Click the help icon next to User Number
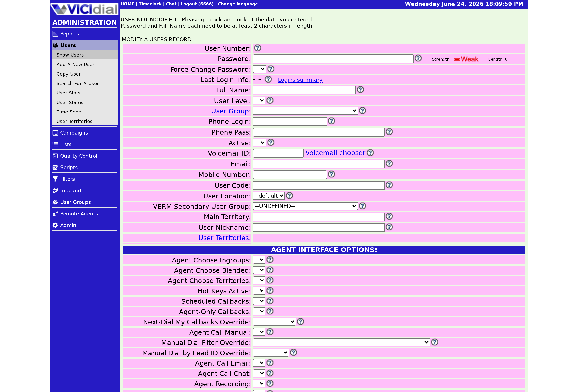 257,48
